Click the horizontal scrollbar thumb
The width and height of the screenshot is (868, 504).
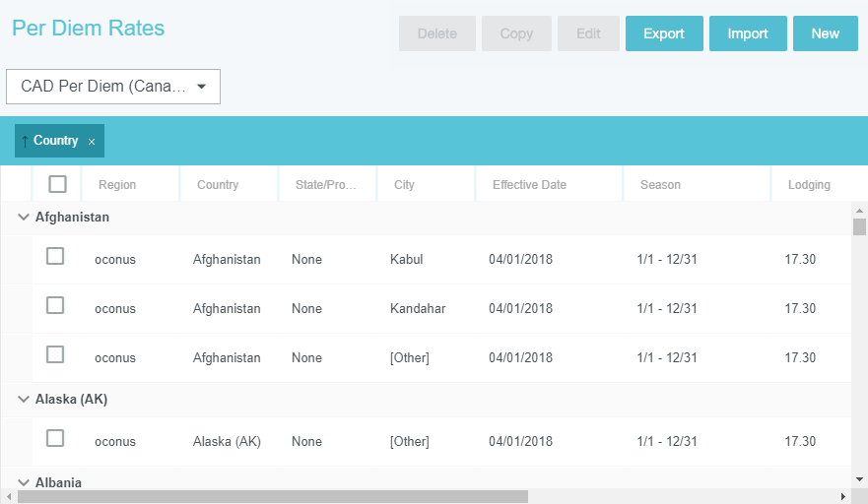tap(273, 496)
